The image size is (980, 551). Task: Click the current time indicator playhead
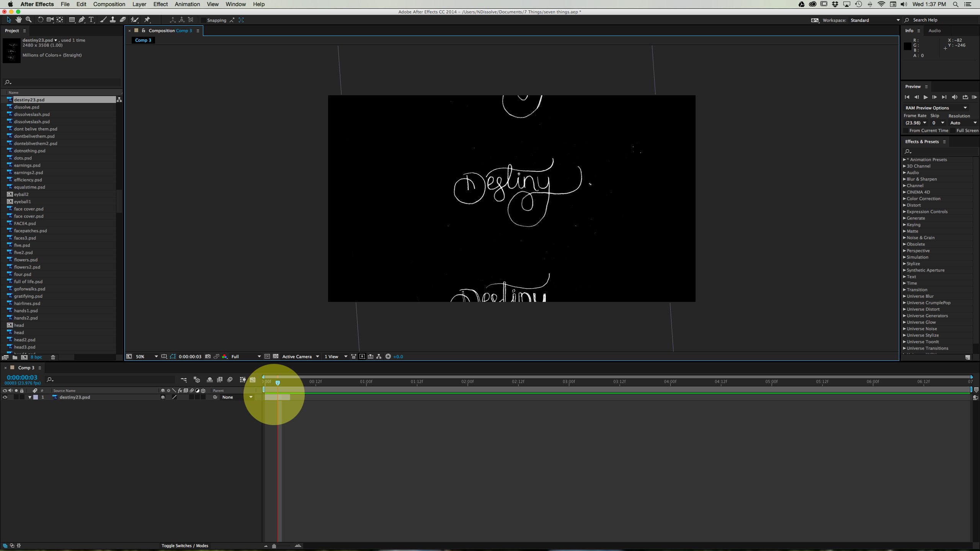pos(278,383)
